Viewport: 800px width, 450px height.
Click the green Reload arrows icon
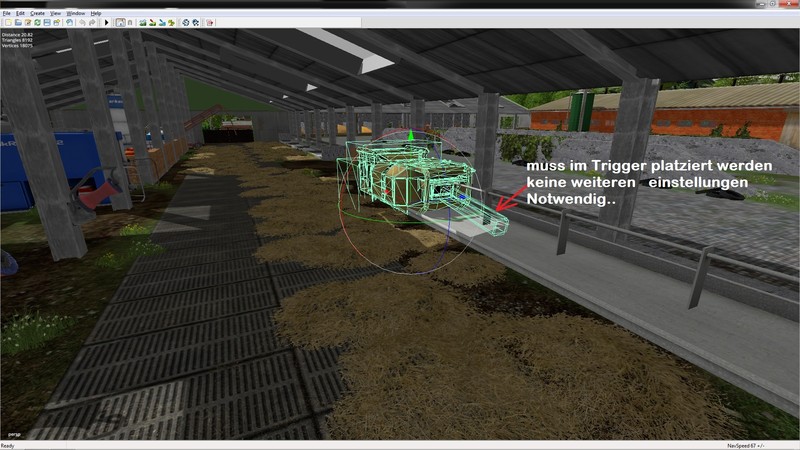coord(38,21)
